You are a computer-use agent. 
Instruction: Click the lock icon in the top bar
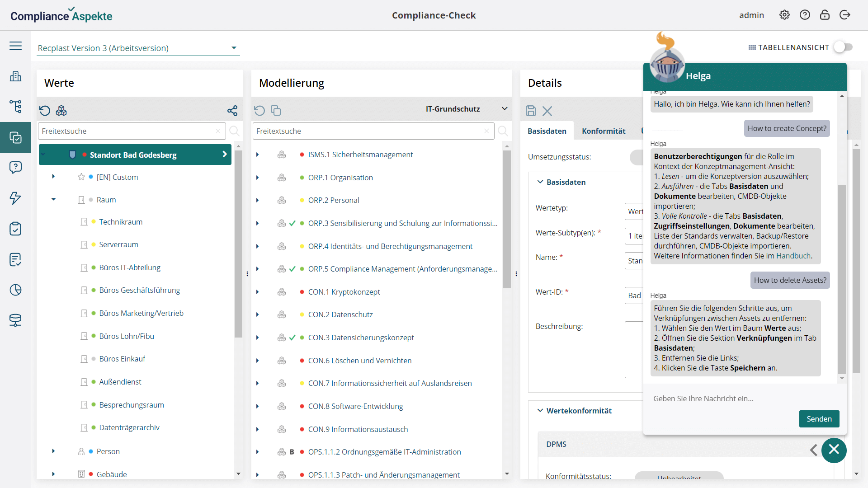click(x=825, y=14)
